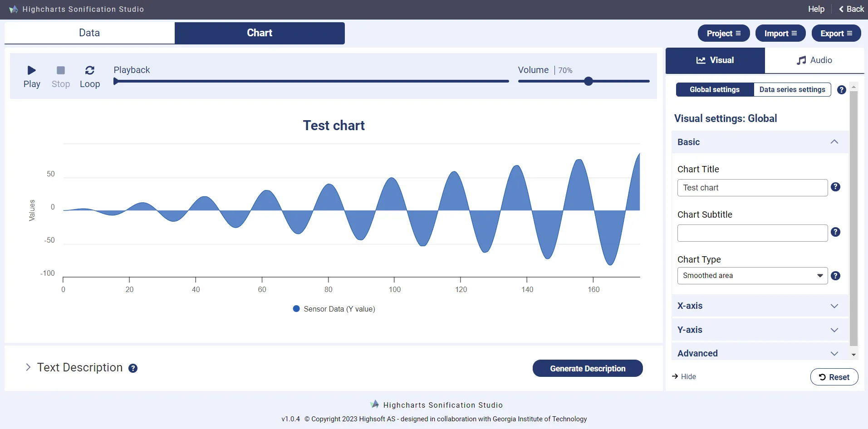Adjust the Volume slider handle
Viewport: 868px width, 429px height.
588,81
